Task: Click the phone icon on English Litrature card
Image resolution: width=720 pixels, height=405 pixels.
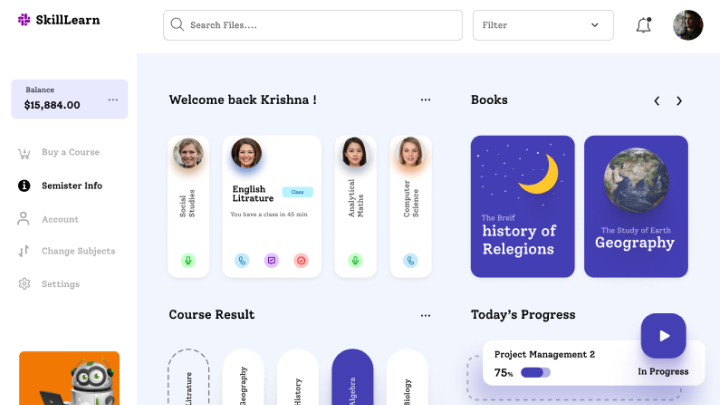Action: point(242,260)
